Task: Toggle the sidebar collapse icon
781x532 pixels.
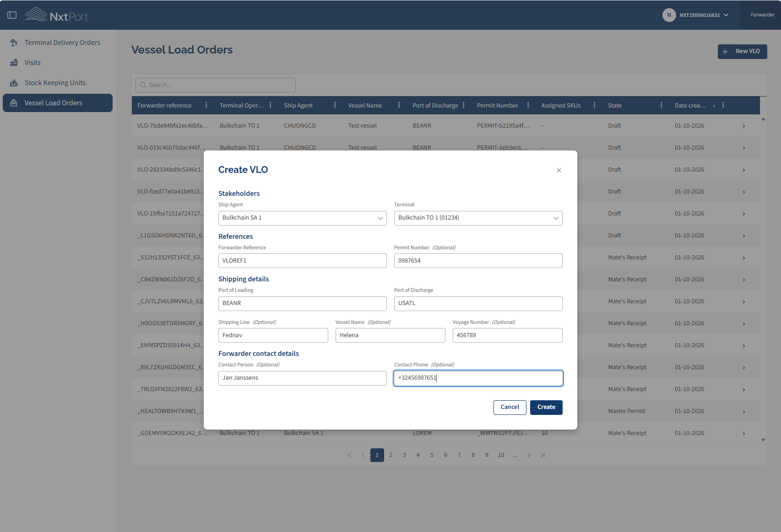Action: click(12, 15)
